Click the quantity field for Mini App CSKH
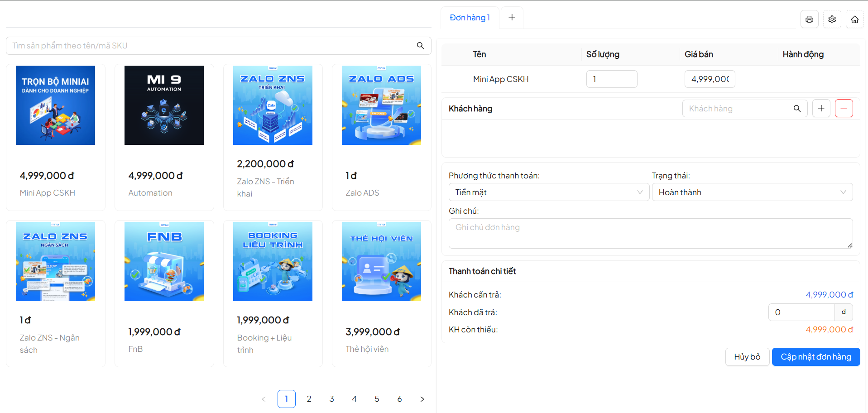The image size is (868, 413). [x=611, y=79]
